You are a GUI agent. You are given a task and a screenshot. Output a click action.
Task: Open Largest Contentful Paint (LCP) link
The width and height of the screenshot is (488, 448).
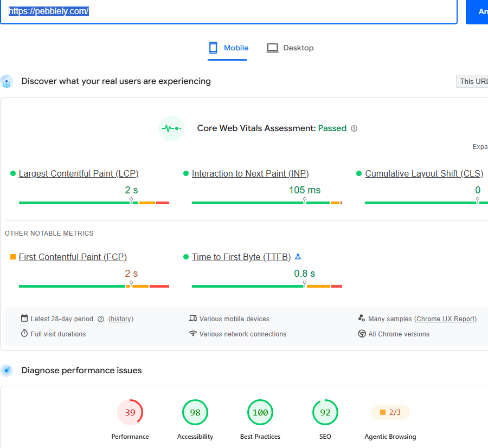tap(79, 173)
